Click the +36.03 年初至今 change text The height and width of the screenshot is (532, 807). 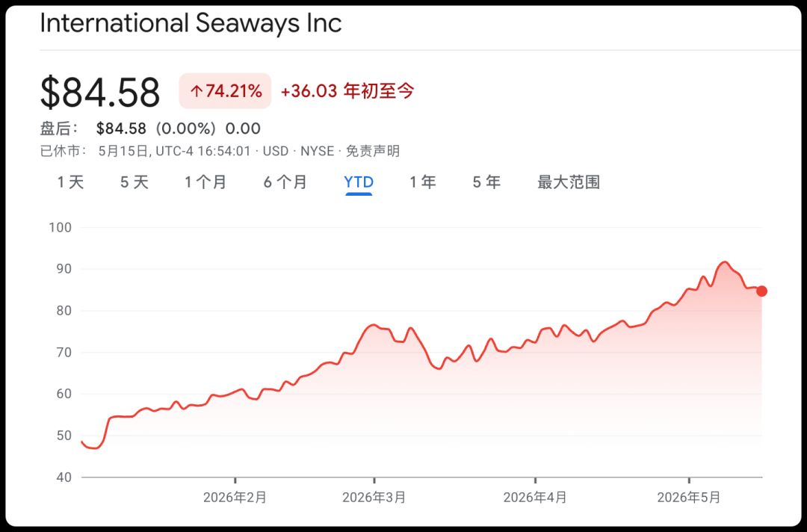pyautogui.click(x=347, y=91)
